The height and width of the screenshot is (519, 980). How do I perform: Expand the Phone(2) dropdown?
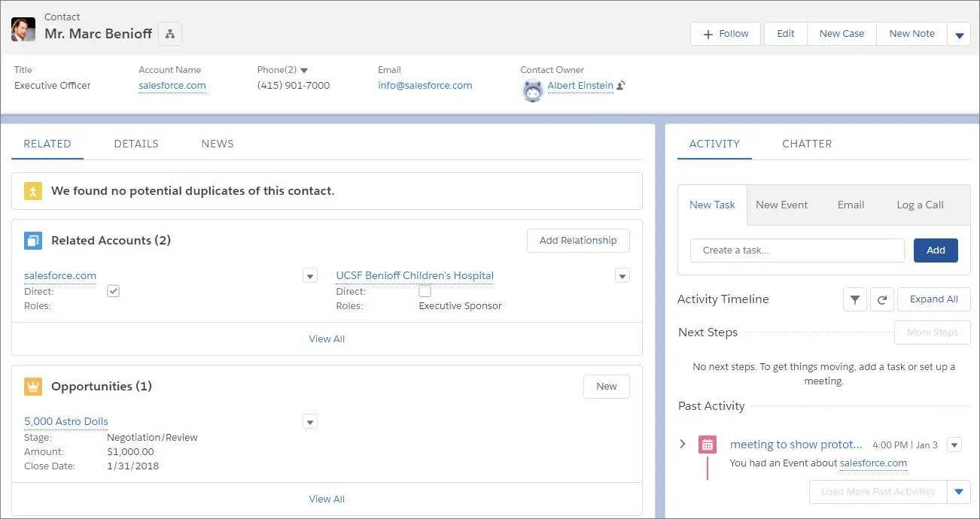(x=304, y=70)
